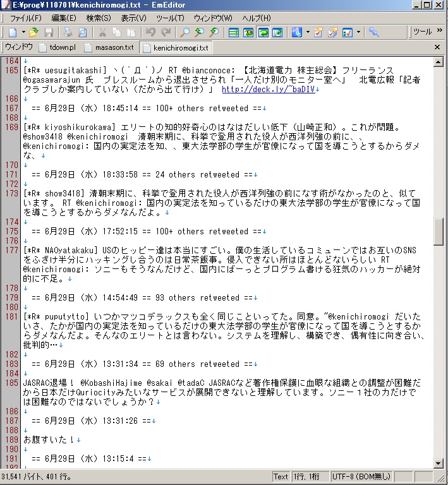Viewport: 448px width, 485px height.
Task: Click the configuration selector icon
Action: point(296,32)
